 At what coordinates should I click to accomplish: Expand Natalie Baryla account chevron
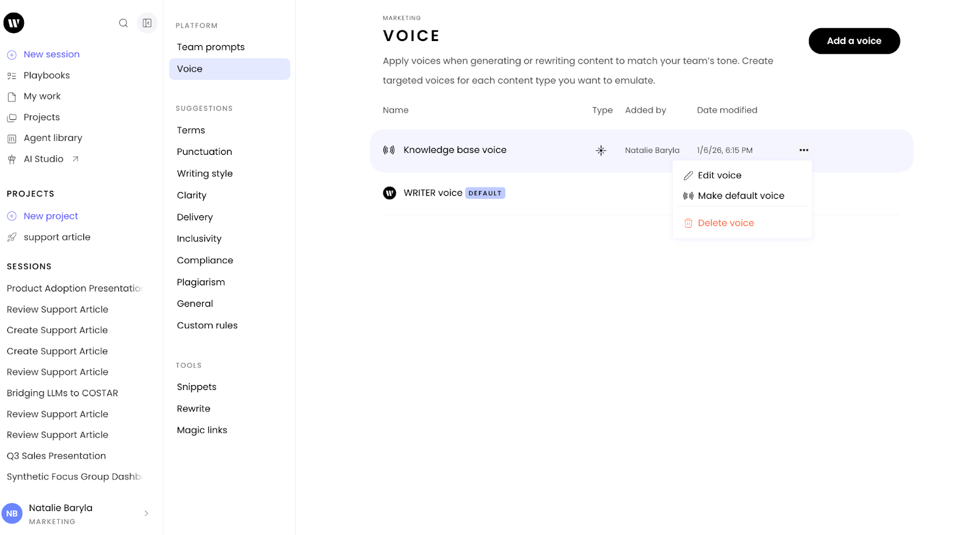pyautogui.click(x=146, y=514)
